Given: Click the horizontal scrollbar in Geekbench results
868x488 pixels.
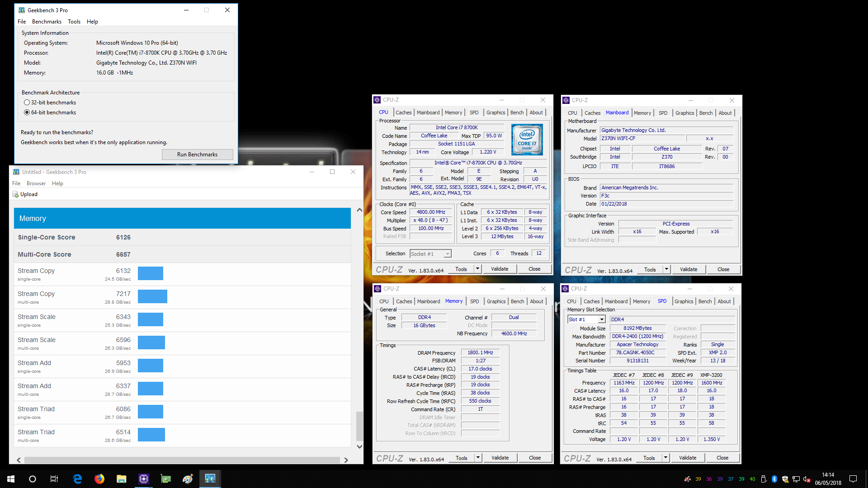Looking at the screenshot, I should 182,460.
